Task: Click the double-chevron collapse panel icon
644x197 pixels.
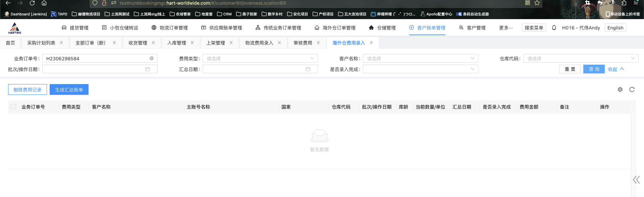Action: 636,180
